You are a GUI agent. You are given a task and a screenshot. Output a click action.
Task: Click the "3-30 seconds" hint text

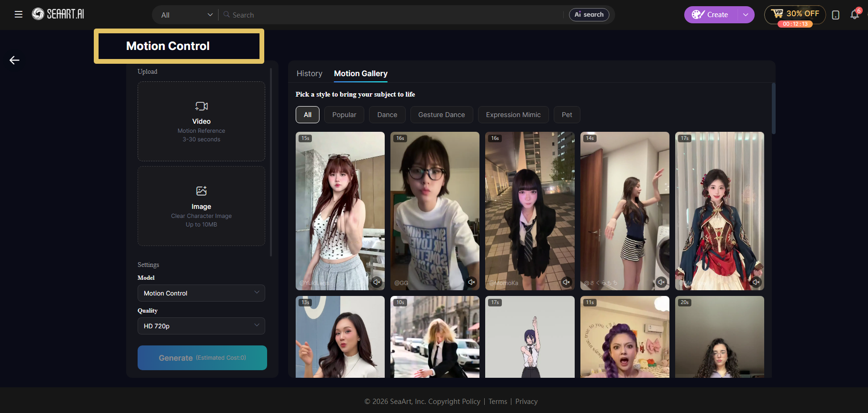pos(201,139)
